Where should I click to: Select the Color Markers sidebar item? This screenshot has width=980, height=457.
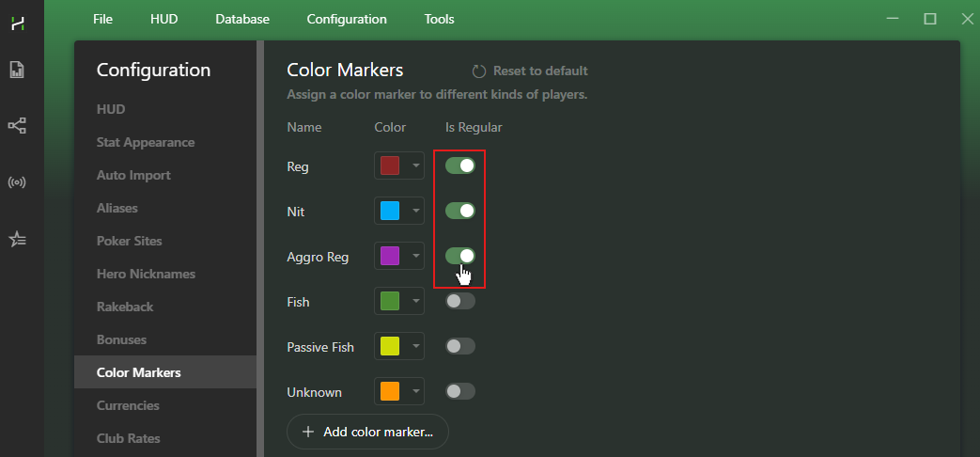click(165, 372)
